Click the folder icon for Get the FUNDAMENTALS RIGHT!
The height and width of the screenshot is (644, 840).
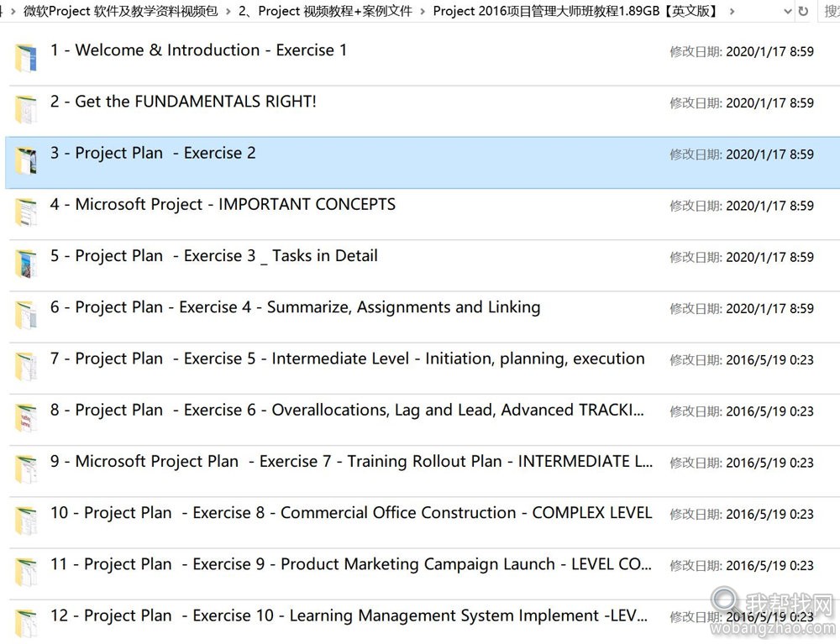pyautogui.click(x=26, y=110)
